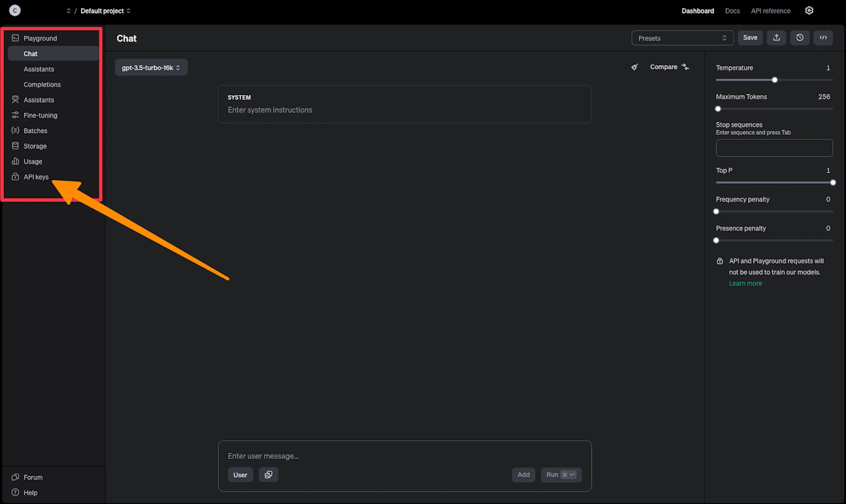Select Completions in Playground menu
The width and height of the screenshot is (846, 504).
click(42, 85)
